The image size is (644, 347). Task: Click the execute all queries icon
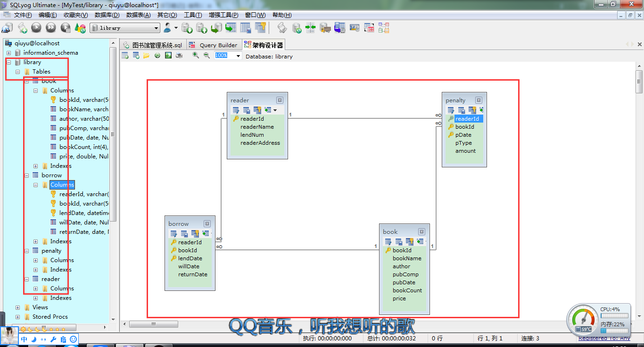(x=51, y=28)
